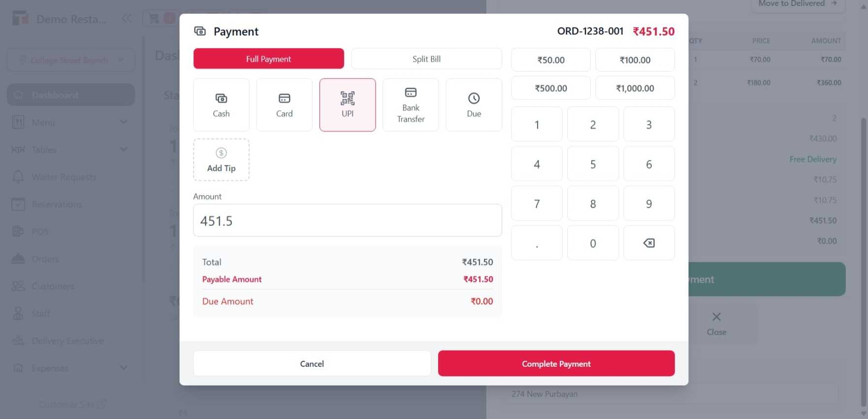Switch to the Split Bill tab
The image size is (868, 419).
click(x=426, y=59)
